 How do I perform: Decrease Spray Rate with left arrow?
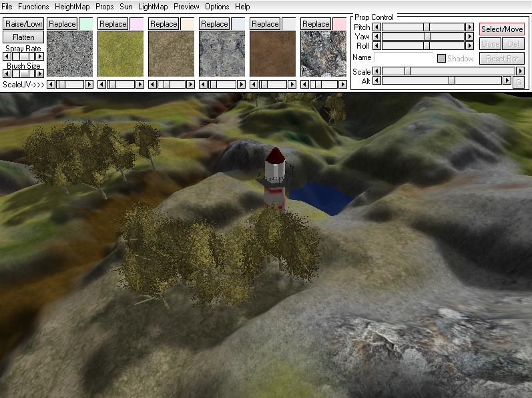pos(7,56)
